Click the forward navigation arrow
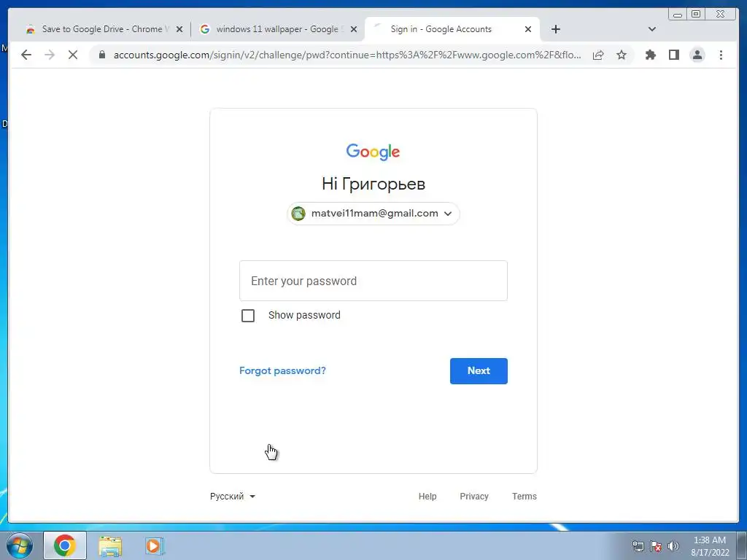 50,55
